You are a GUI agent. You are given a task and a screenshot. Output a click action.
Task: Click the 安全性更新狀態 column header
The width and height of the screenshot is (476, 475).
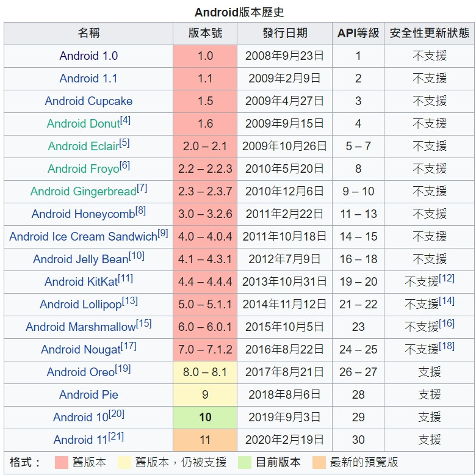point(429,34)
